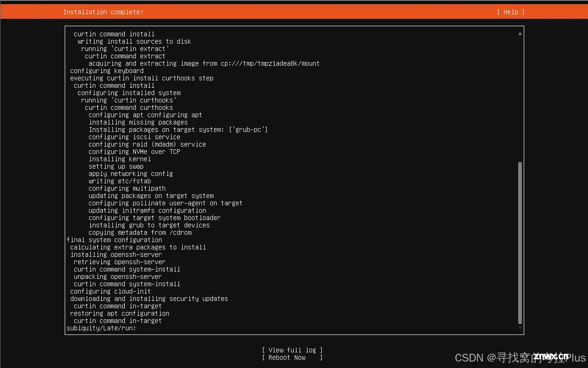Click "running 'curtin curthooks'" log line
This screenshot has height=368, width=588.
129,100
